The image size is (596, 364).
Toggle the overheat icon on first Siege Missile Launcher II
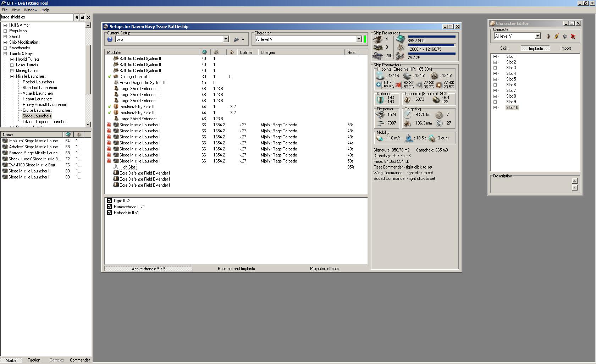click(x=109, y=125)
